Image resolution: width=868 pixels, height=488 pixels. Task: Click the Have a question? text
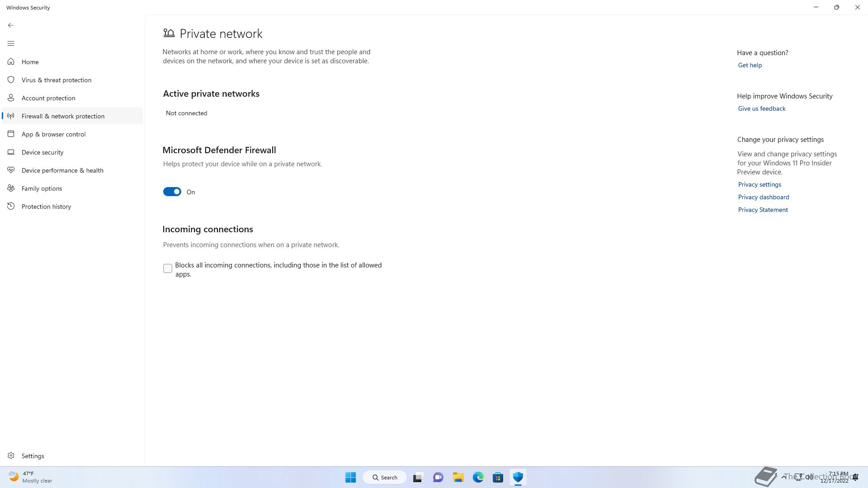pyautogui.click(x=762, y=52)
